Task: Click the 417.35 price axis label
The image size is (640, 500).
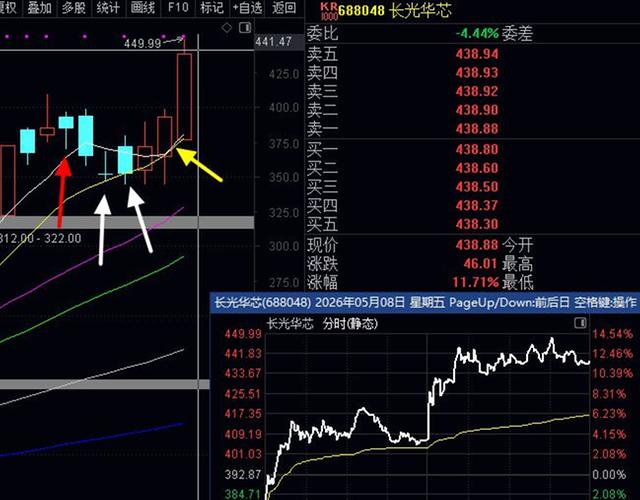Action: [242, 414]
